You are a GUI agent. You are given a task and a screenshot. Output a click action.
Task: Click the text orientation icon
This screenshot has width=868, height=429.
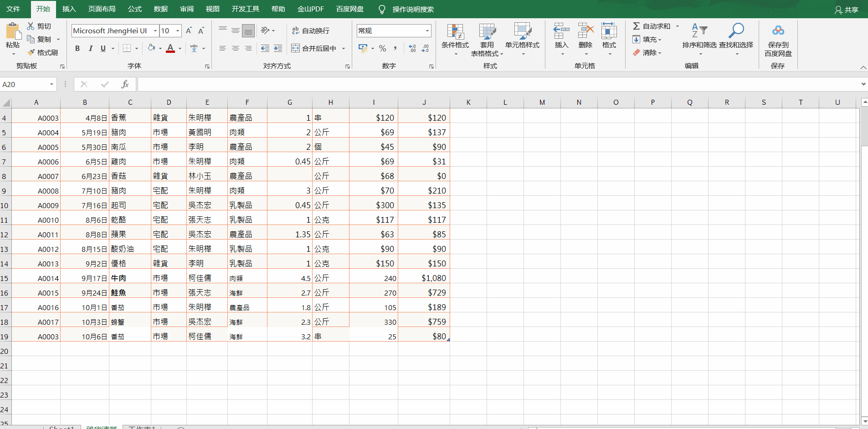click(x=265, y=31)
